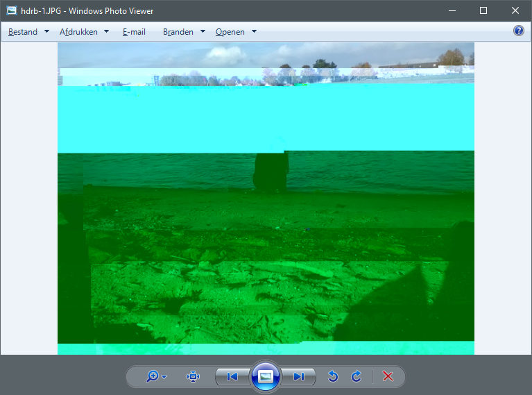
Task: Close the hdrb-1.JPG viewer window
Action: click(515, 10)
